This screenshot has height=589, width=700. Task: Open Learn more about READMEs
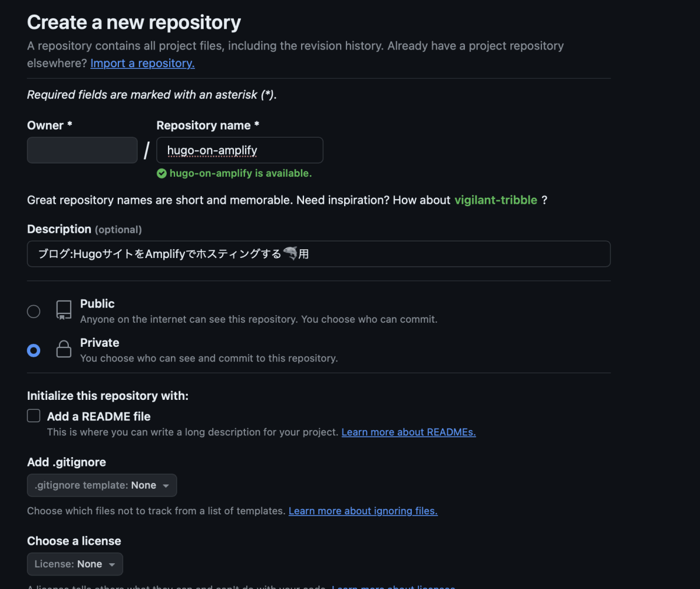point(408,432)
